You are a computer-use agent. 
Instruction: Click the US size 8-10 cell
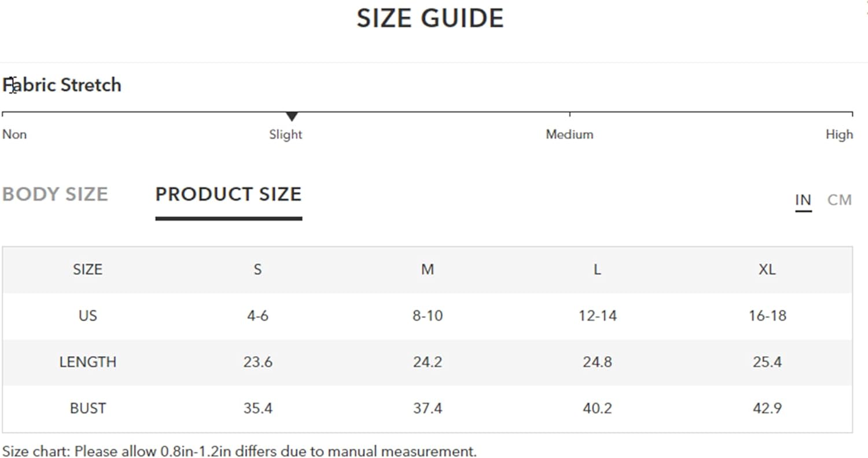click(427, 316)
